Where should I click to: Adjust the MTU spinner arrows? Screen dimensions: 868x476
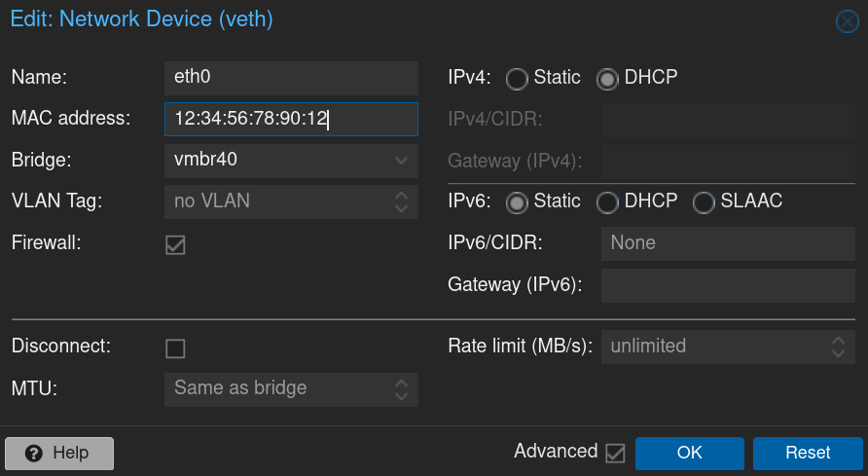point(401,388)
